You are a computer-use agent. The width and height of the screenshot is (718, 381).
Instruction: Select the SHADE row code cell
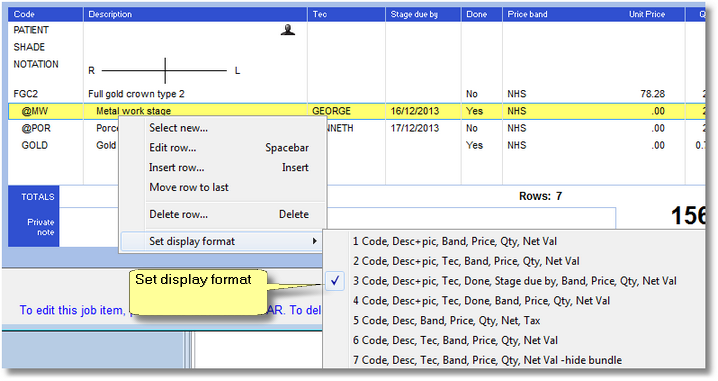pyautogui.click(x=29, y=47)
